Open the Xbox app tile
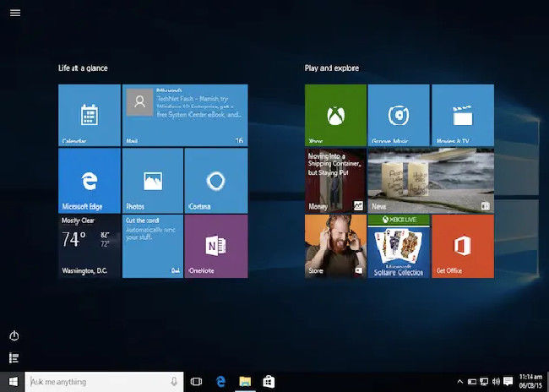The image size is (549, 392). [x=335, y=115]
